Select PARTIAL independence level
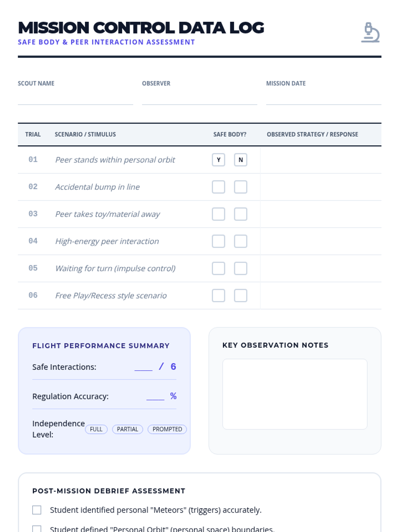 point(127,429)
